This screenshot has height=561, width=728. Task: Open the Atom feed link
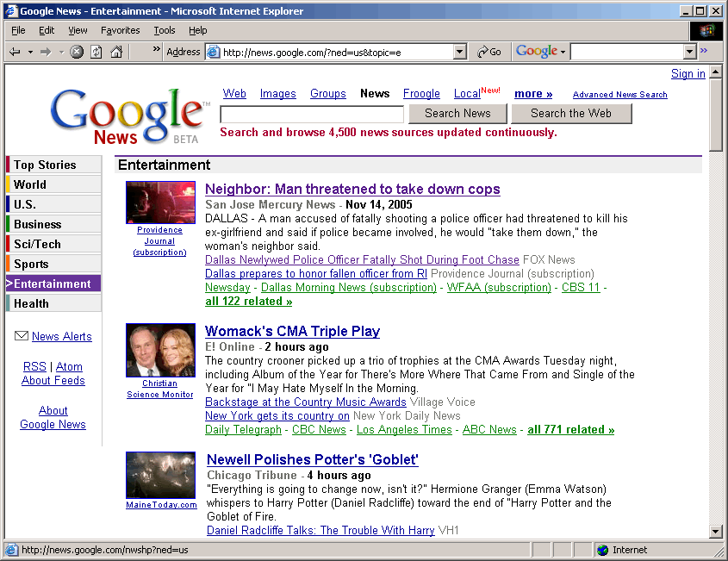pyautogui.click(x=69, y=366)
